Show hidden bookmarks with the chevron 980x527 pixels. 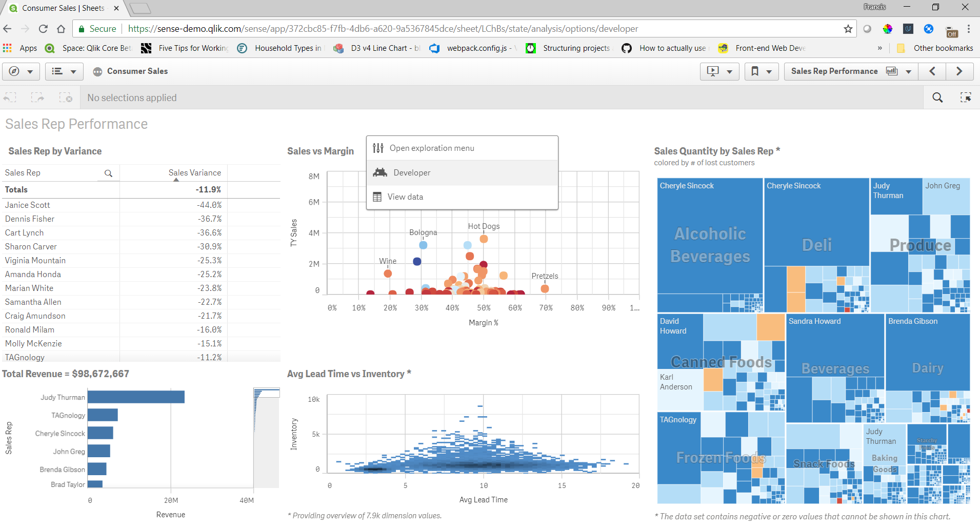[x=880, y=48]
